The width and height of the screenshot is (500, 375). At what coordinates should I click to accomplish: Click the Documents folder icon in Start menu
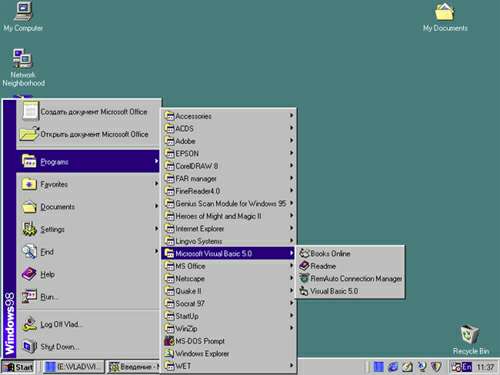(29, 207)
